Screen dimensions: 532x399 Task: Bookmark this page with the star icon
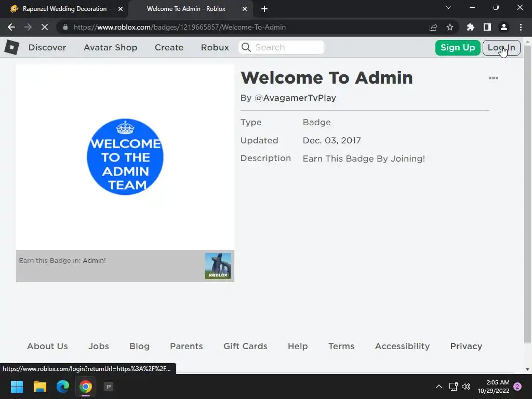click(450, 27)
